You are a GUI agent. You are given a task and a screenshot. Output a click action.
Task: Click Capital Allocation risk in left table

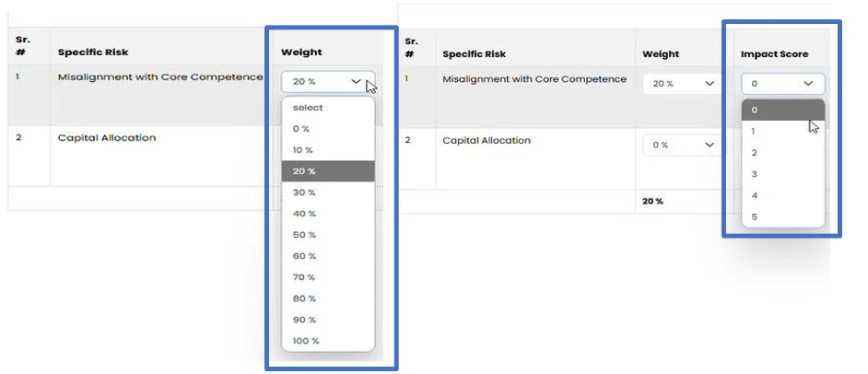107,138
